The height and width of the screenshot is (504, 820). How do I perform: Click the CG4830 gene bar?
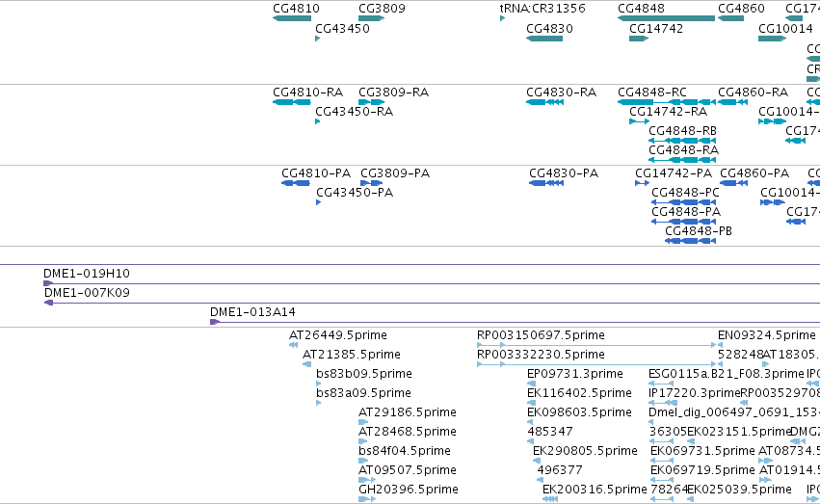pos(544,39)
